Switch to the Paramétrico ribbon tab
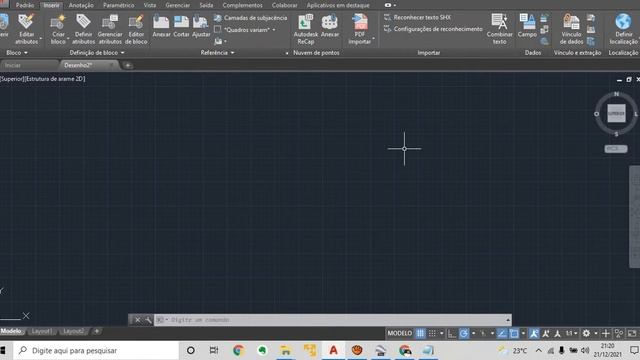 [118, 5]
